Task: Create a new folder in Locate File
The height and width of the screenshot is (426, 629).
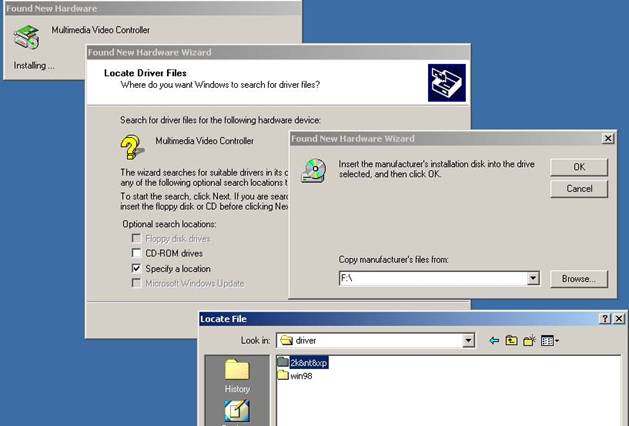Action: [x=529, y=341]
